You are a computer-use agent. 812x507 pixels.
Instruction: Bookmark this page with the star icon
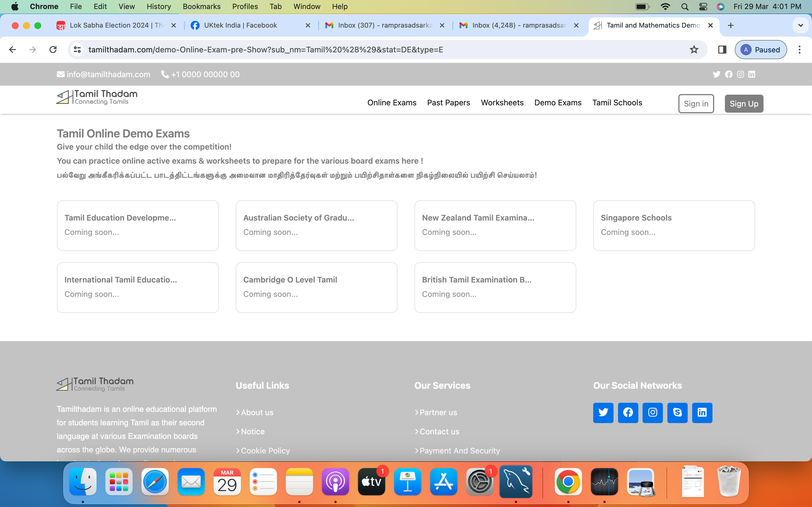(694, 50)
